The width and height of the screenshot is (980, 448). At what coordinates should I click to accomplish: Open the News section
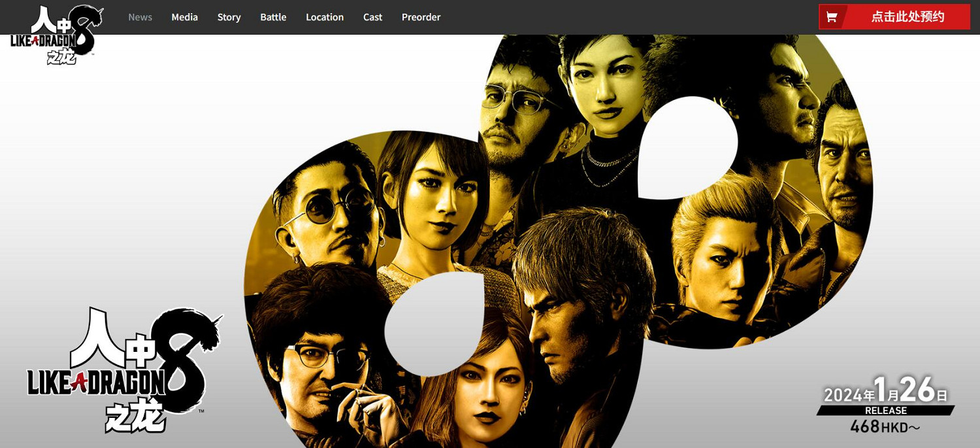[140, 17]
